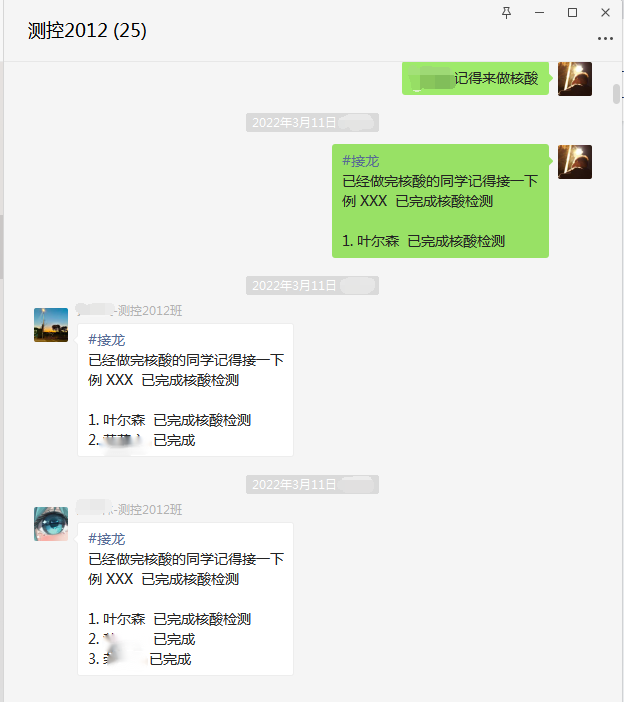Click the first 2022年3月11日 timestamp label

(312, 122)
